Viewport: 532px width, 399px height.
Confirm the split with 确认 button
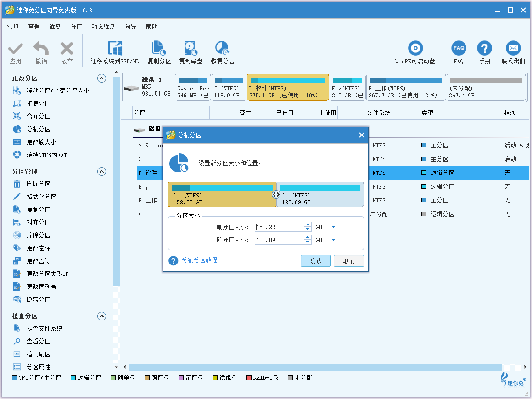[x=315, y=261]
